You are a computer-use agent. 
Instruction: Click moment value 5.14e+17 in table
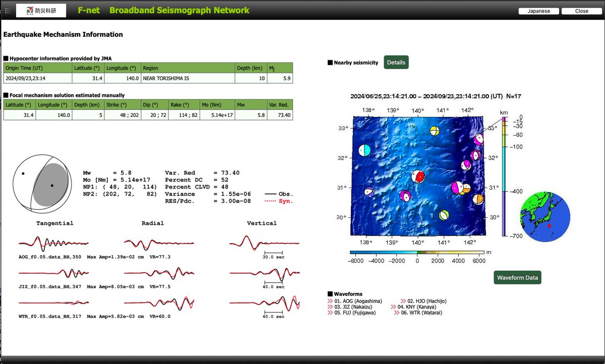click(x=217, y=115)
